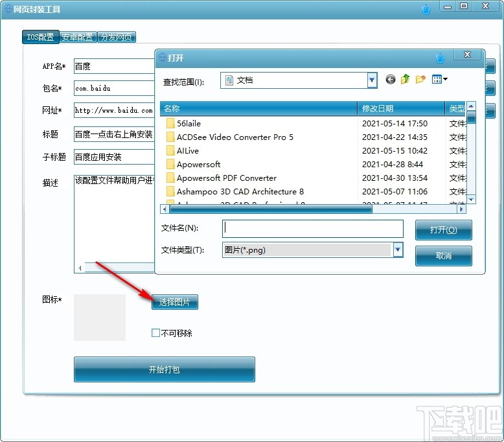Switch to the 分发网页 tab

point(117,37)
